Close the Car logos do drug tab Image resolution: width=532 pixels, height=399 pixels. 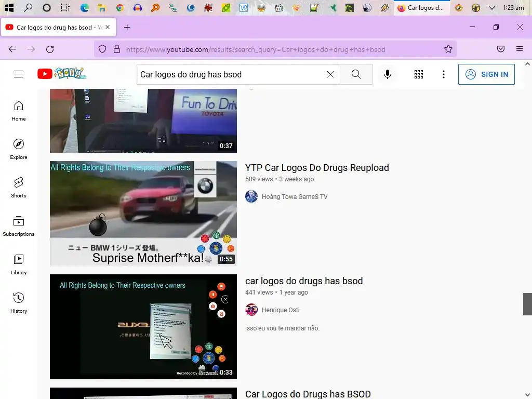click(108, 27)
